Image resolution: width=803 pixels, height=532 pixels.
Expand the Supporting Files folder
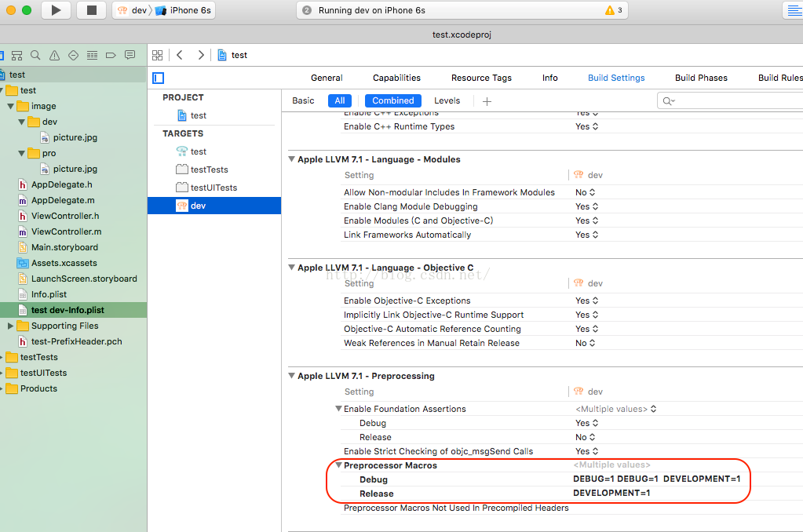(11, 326)
